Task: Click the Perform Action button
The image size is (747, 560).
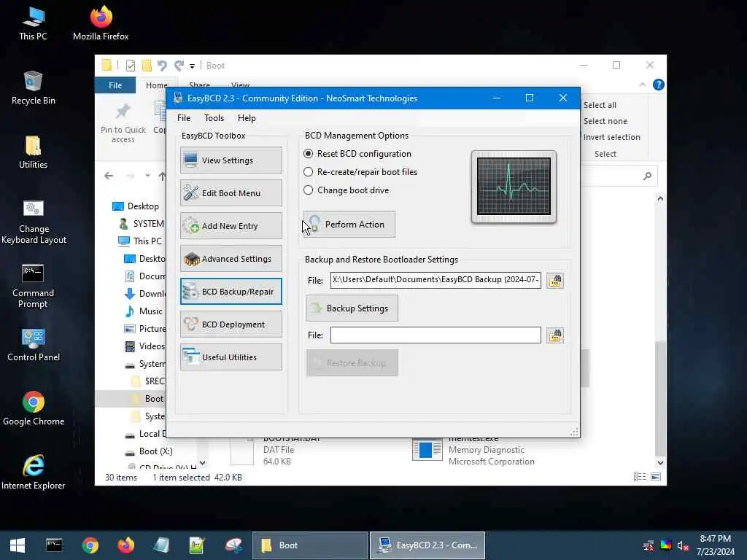Action: pyautogui.click(x=349, y=225)
